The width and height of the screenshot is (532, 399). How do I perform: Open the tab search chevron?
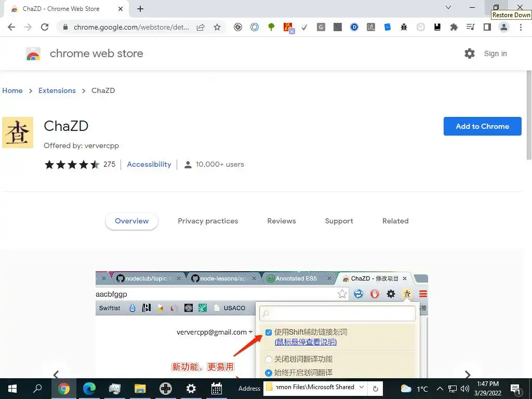(448, 7)
